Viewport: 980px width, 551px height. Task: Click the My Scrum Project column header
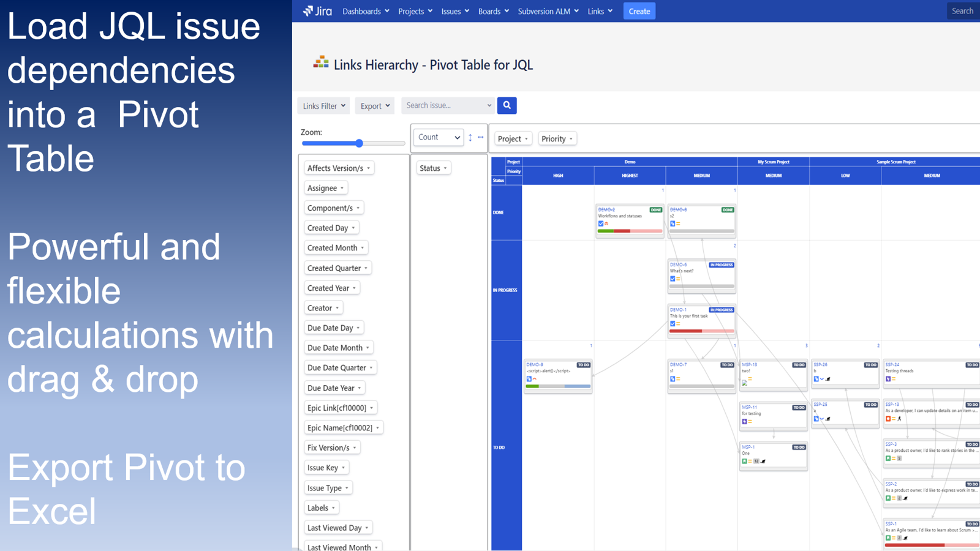774,162
